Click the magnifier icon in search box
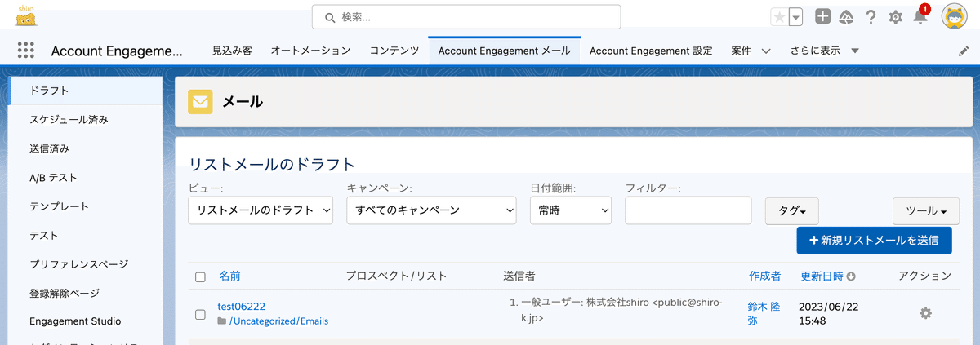Image resolution: width=980 pixels, height=345 pixels. tap(329, 17)
